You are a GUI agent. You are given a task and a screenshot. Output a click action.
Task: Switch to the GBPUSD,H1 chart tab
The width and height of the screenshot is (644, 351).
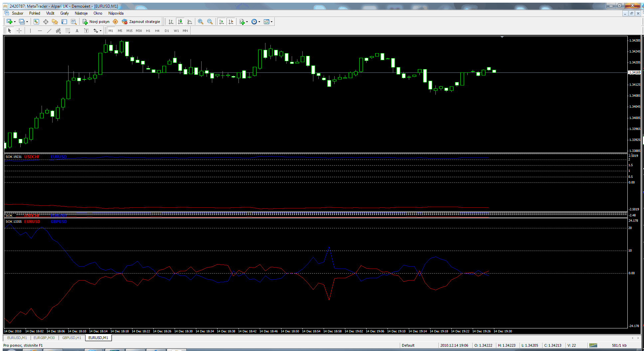[72, 338]
